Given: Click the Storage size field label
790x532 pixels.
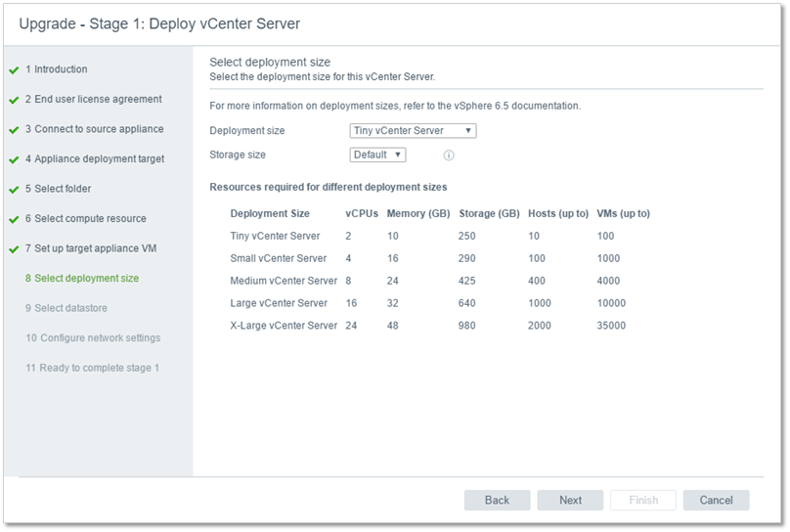Looking at the screenshot, I should pyautogui.click(x=238, y=155).
